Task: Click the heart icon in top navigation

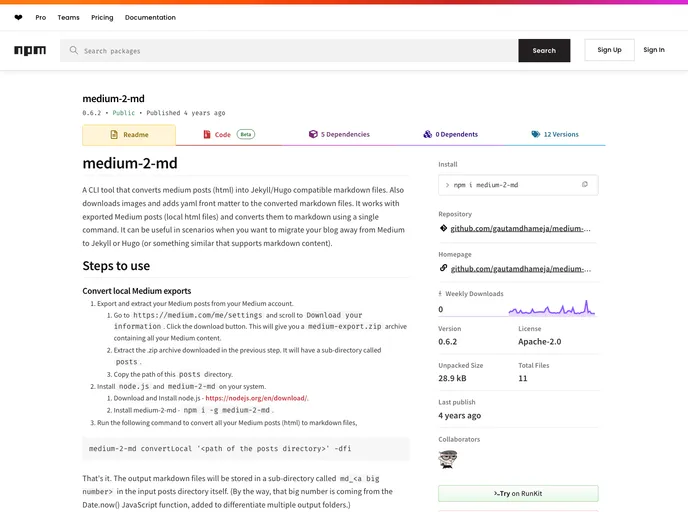Action: (18, 18)
